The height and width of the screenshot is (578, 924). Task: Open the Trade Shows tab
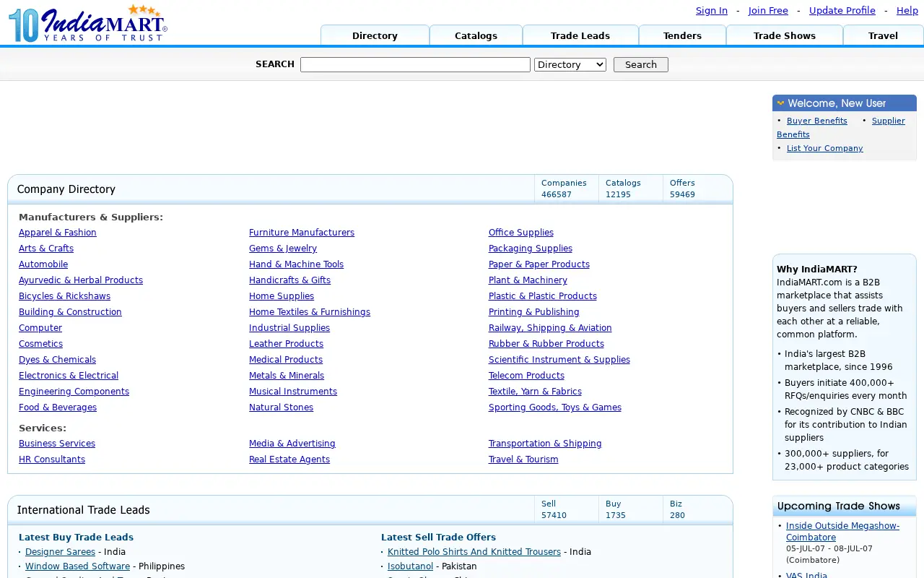(x=785, y=35)
